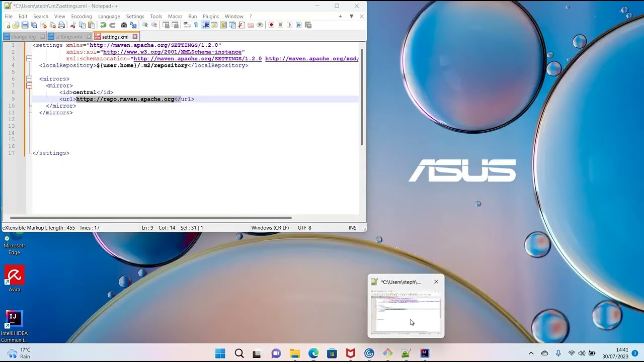The width and height of the screenshot is (644, 362).
Task: Click UTF-8 encoding in status bar
Action: (x=304, y=228)
